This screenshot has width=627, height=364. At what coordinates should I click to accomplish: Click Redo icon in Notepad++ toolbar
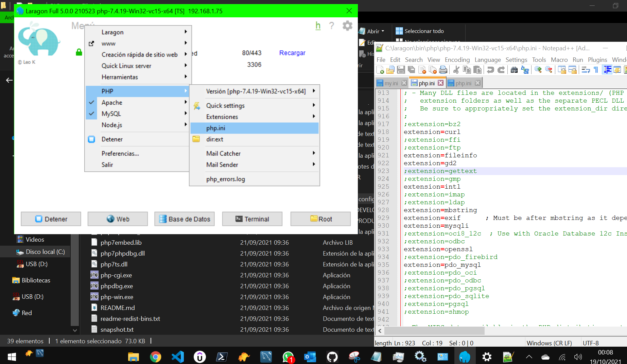coord(501,70)
